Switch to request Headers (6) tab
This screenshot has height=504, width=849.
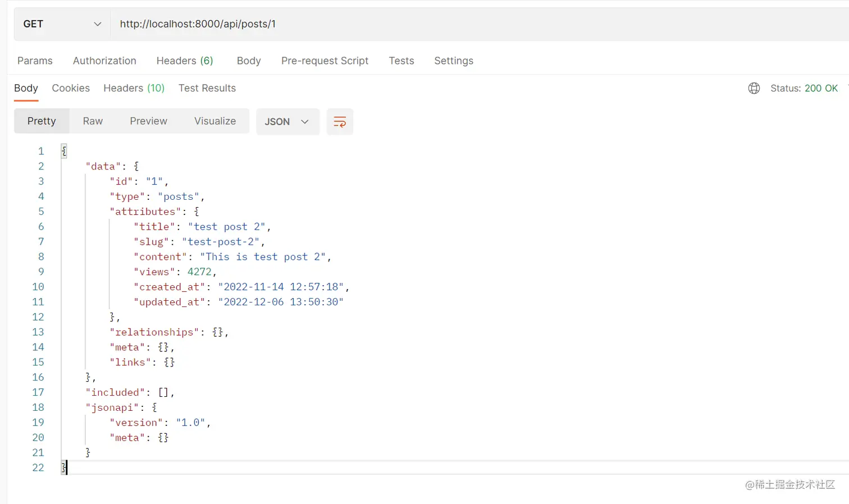tap(185, 61)
